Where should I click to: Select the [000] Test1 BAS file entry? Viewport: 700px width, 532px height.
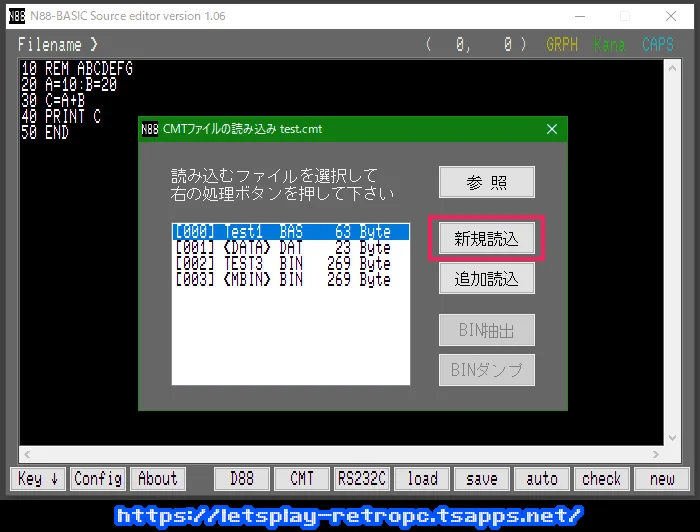pos(290,232)
